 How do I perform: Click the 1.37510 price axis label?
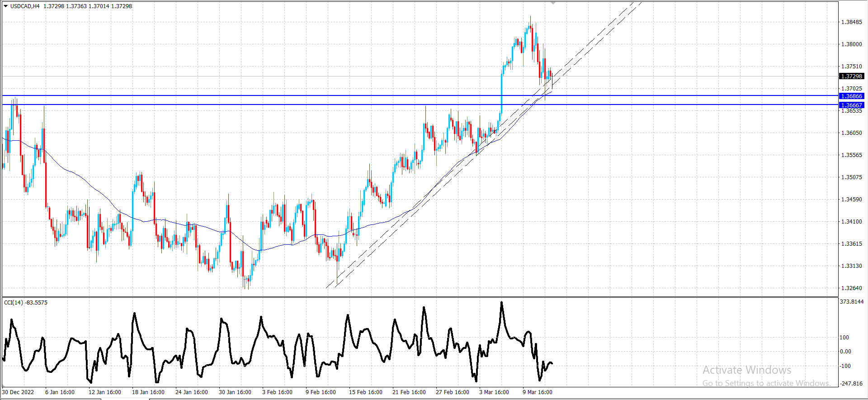click(x=851, y=67)
